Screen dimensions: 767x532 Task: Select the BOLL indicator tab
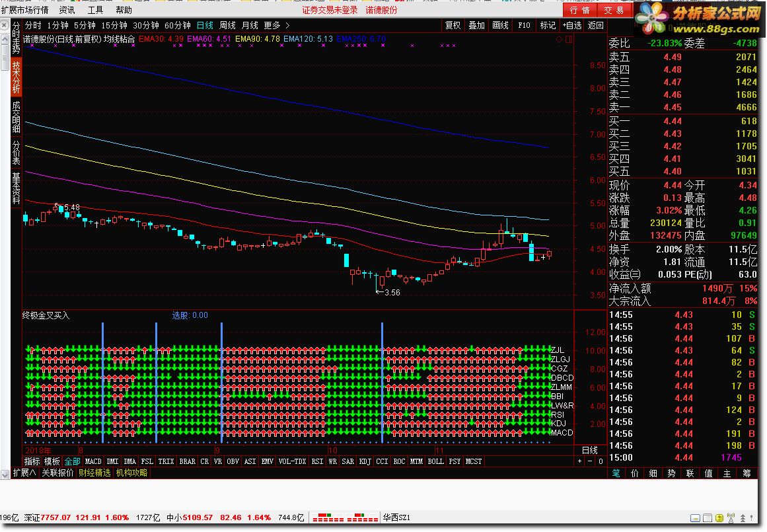click(435, 461)
